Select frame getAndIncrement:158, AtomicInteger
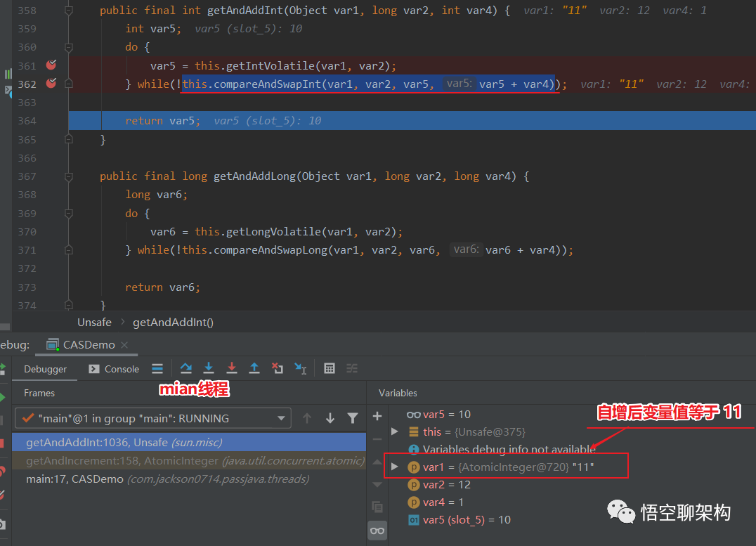 [x=189, y=461]
